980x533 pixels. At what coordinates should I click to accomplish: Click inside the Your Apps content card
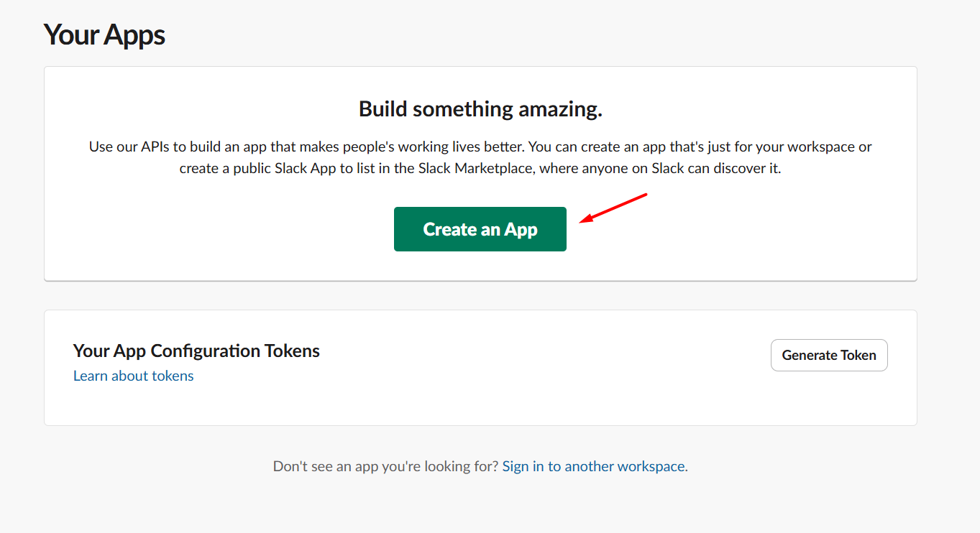point(480,172)
